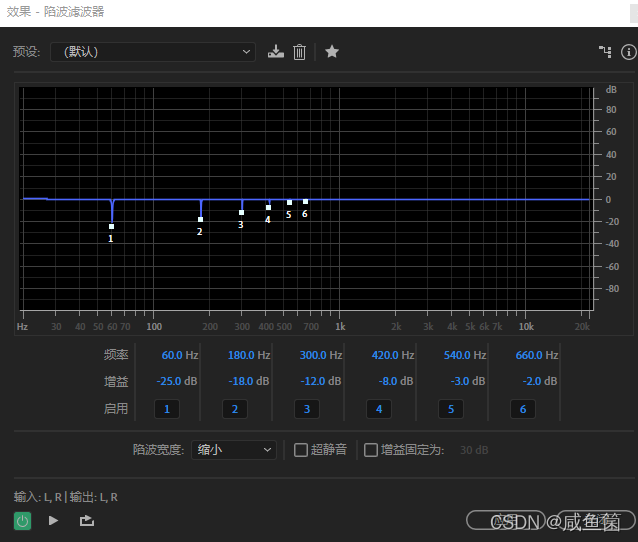638x542 pixels.
Task: Click the 30 dB fixed gain value
Action: pyautogui.click(x=474, y=450)
